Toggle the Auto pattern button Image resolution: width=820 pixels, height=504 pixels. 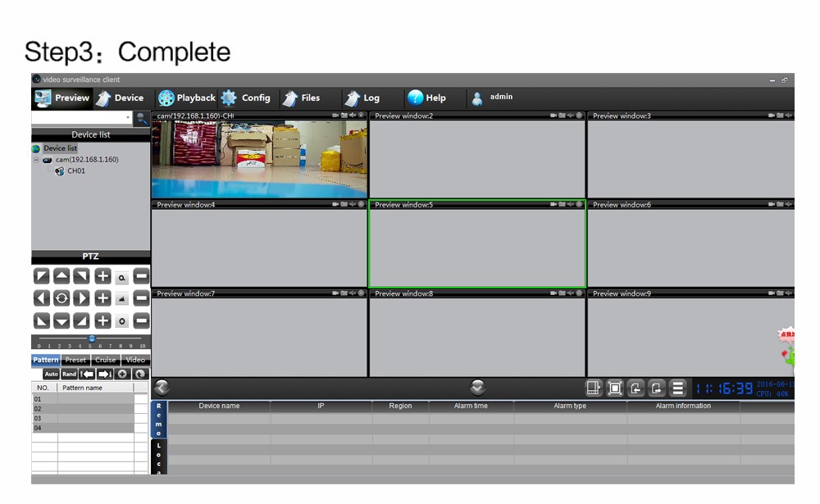51,374
